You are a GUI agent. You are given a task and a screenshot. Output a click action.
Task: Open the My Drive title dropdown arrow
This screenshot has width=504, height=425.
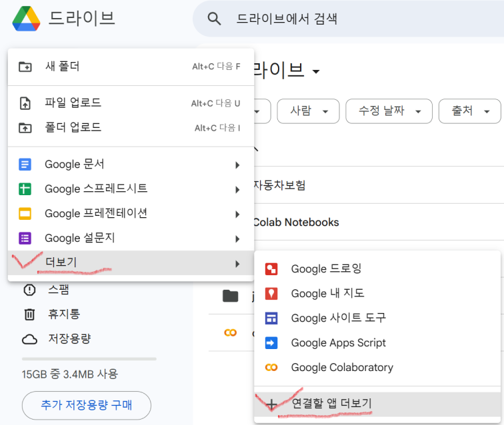(x=316, y=71)
